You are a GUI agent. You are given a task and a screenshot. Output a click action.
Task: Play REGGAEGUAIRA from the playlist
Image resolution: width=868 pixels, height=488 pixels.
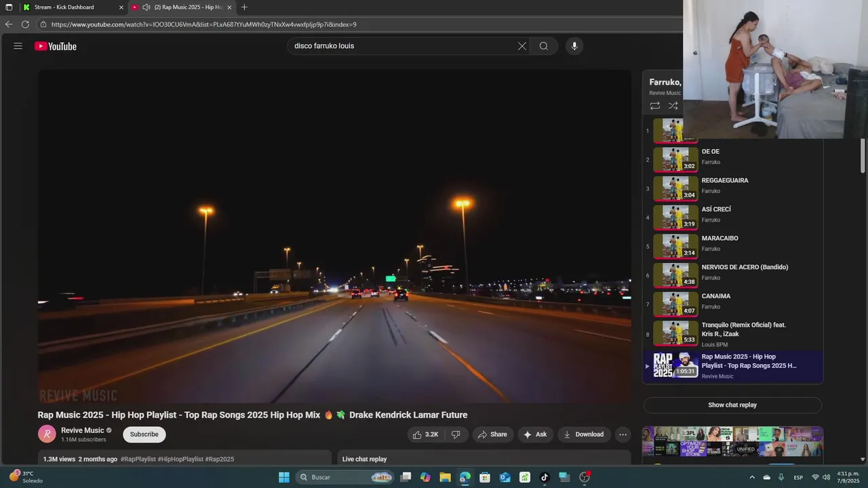click(732, 188)
